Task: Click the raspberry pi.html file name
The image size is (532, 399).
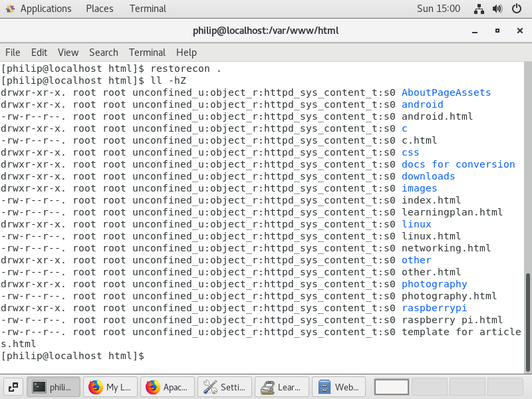Action: coord(452,320)
